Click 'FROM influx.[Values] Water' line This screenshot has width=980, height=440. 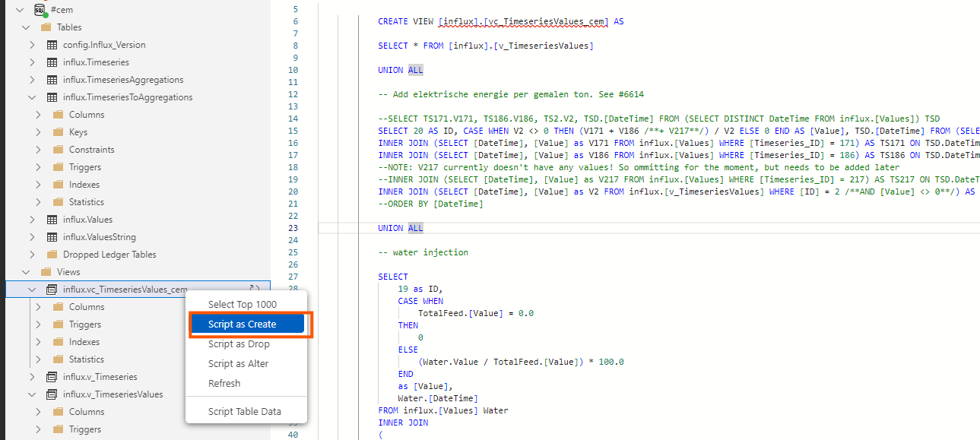[x=442, y=410]
